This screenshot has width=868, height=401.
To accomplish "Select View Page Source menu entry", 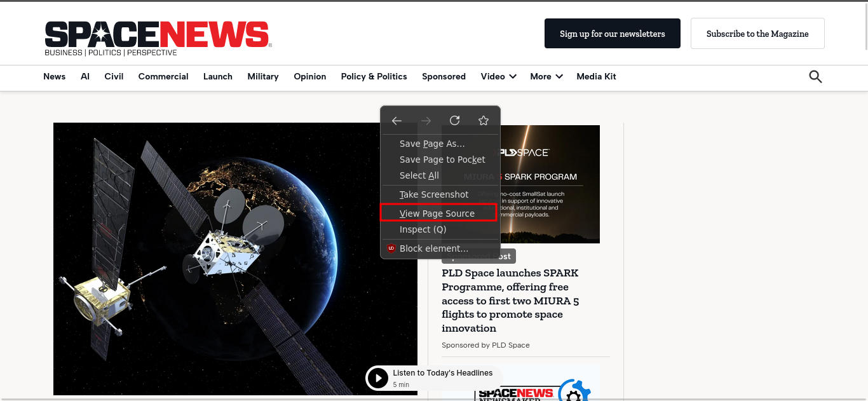I will coord(437,214).
